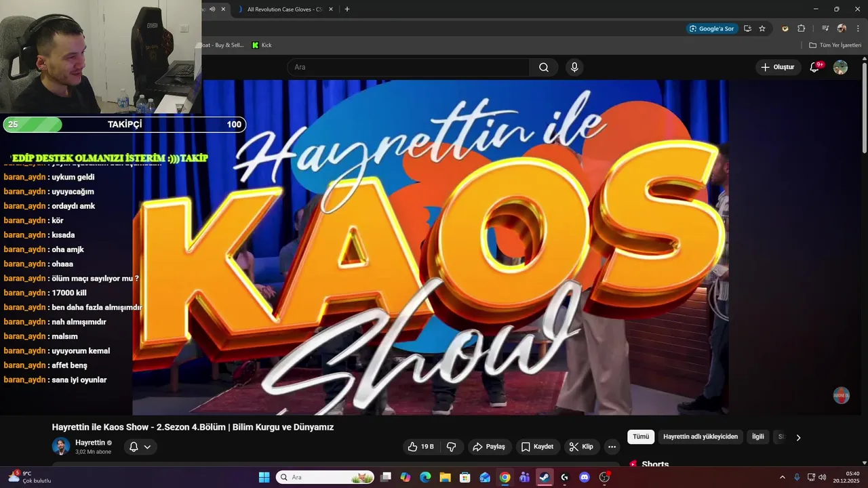Open the Chrome profile avatar

click(842, 28)
